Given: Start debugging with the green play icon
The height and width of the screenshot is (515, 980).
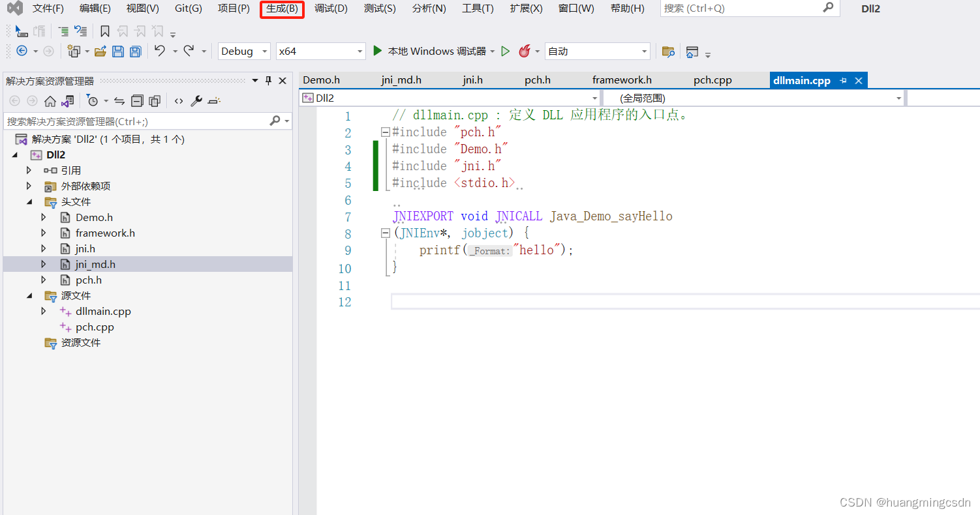Looking at the screenshot, I should tap(377, 50).
